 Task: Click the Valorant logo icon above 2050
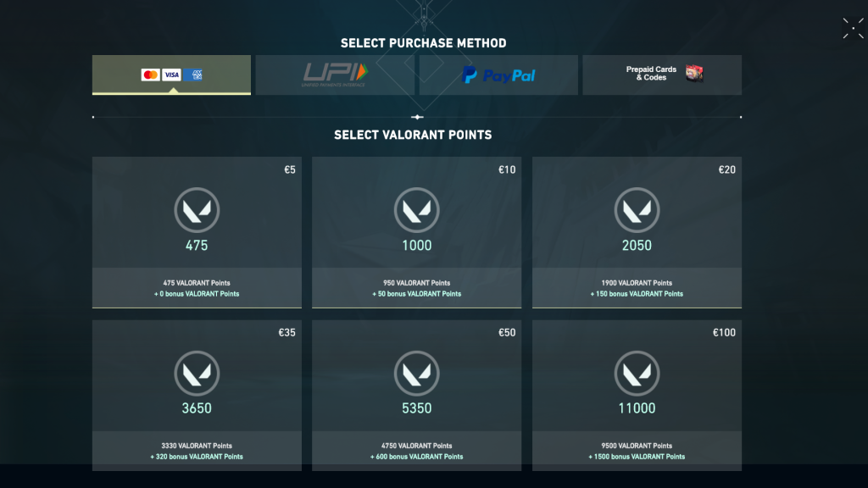click(637, 210)
